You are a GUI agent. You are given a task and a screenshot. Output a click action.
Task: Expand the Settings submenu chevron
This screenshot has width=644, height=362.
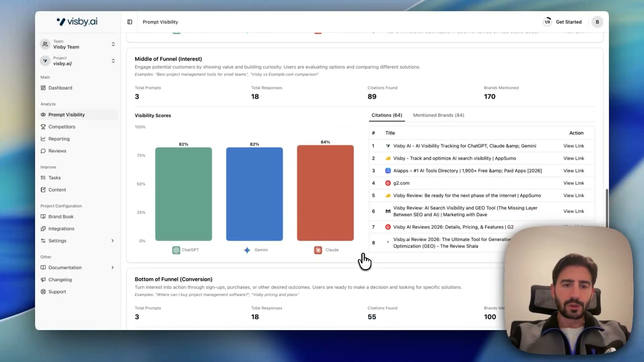pos(112,241)
